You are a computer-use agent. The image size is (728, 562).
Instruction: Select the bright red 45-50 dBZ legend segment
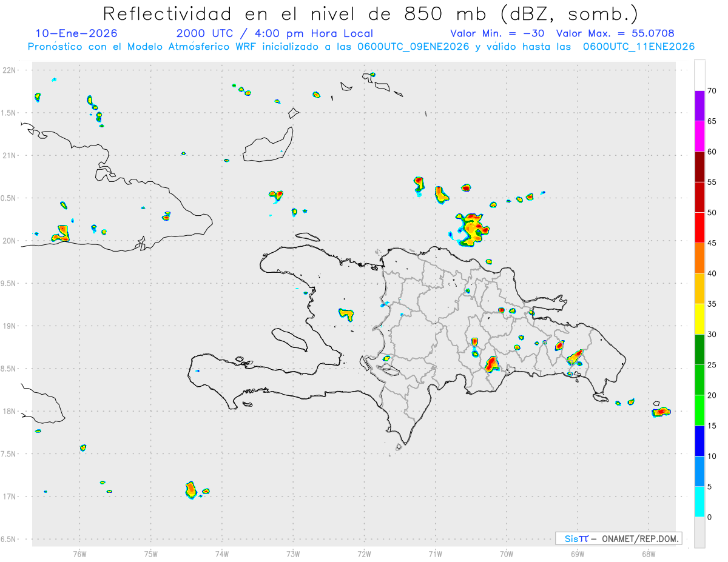click(700, 227)
